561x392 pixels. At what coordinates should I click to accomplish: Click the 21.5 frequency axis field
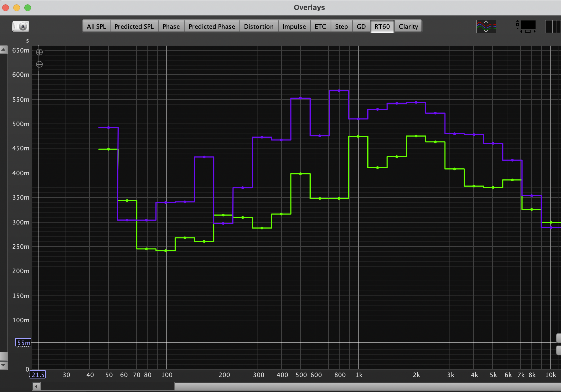click(x=38, y=375)
